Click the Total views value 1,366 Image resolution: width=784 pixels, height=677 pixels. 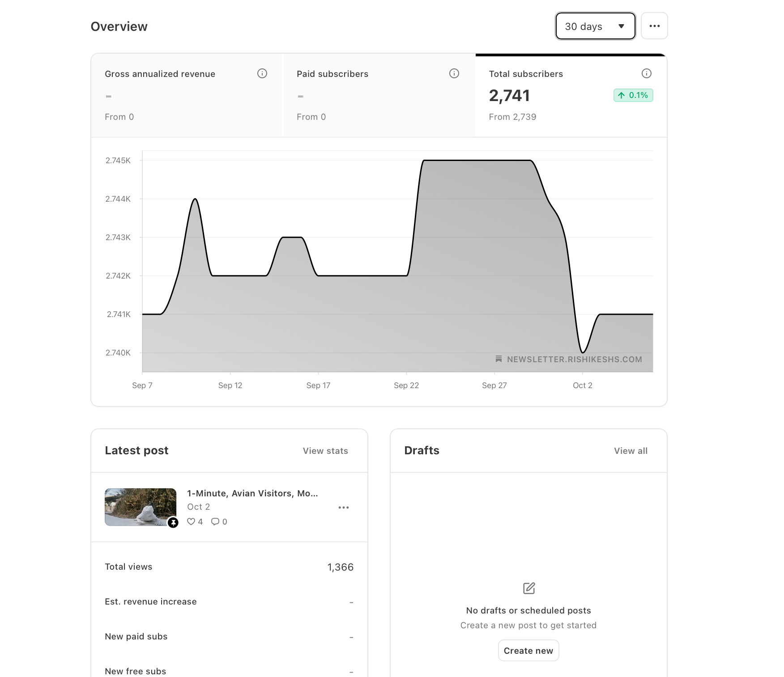tap(341, 567)
